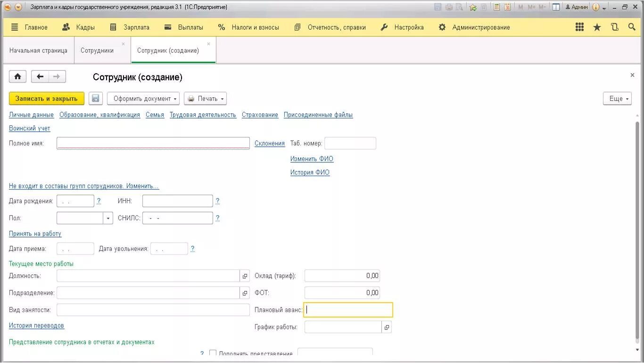Open help for Дата увольнения question mark
The width and height of the screenshot is (644, 363).
pyautogui.click(x=192, y=249)
